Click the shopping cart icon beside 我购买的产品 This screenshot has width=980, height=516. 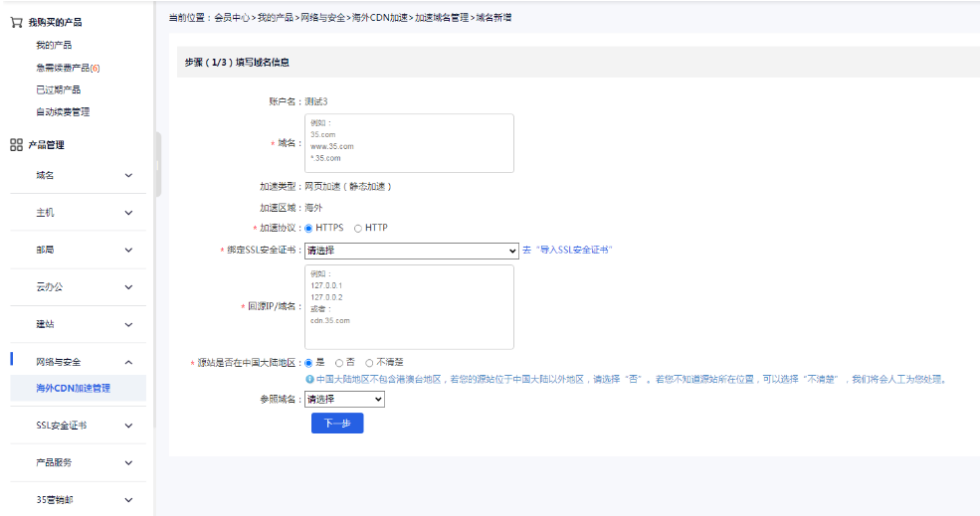(16, 22)
